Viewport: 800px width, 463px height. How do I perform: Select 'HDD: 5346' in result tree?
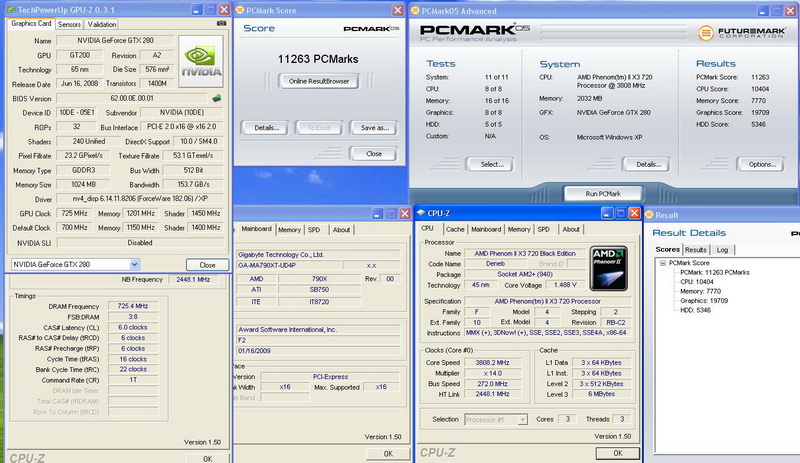click(695, 310)
